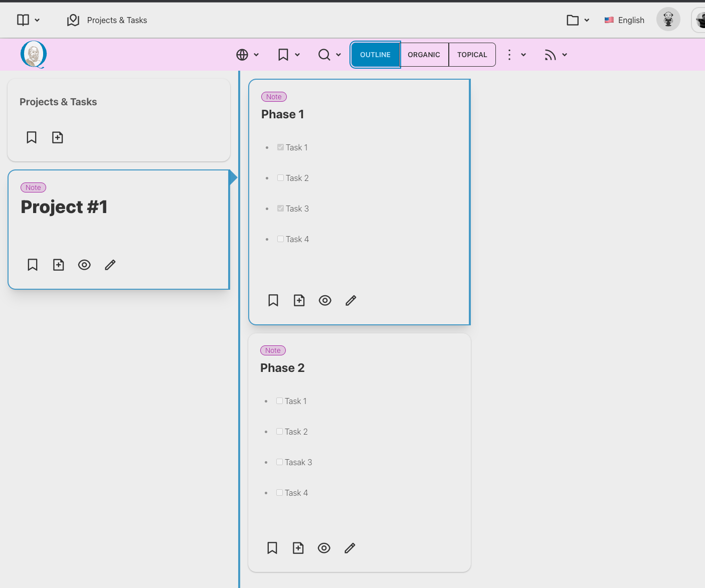This screenshot has height=588, width=705.
Task: Toggle the eye view icon on Phase 1 card
Action: pyautogui.click(x=325, y=300)
